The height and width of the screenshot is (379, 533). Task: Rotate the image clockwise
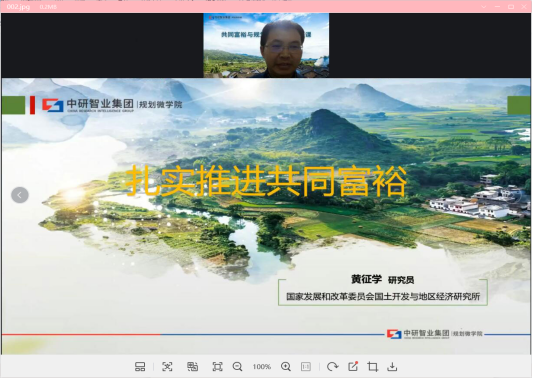click(x=332, y=366)
